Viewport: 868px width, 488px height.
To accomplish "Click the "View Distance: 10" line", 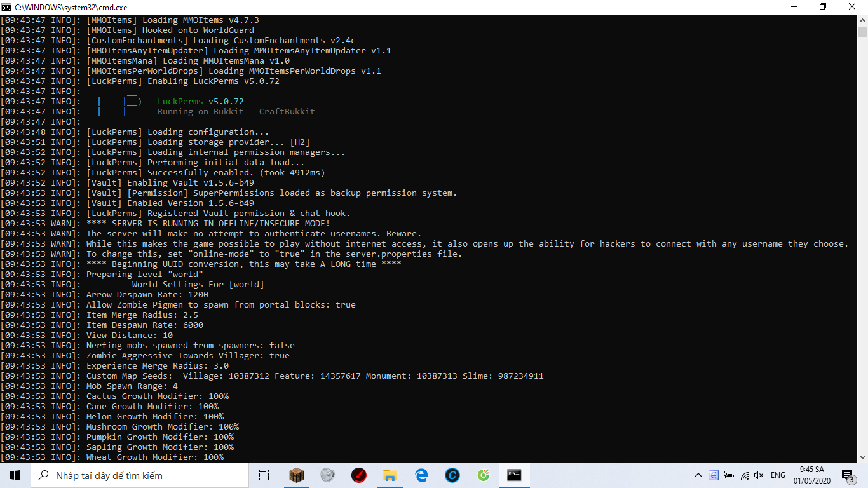I will pyautogui.click(x=86, y=335).
